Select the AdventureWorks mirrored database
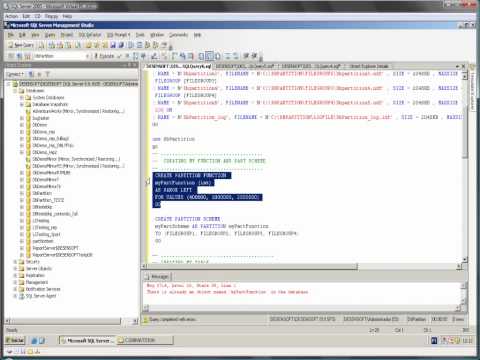The height and width of the screenshot is (360, 480). (78, 111)
